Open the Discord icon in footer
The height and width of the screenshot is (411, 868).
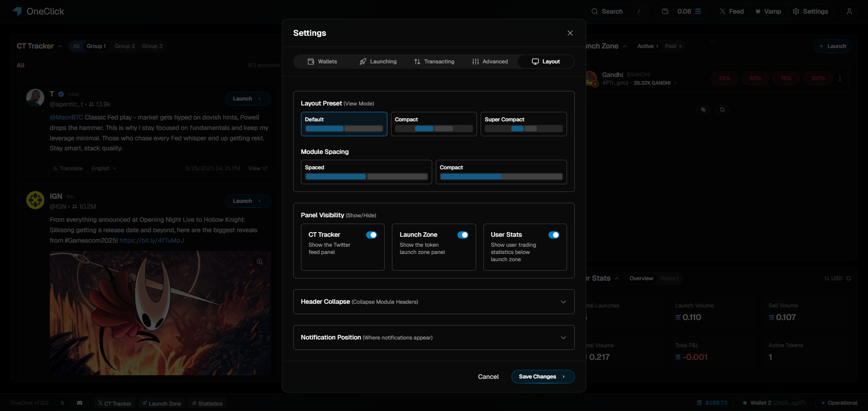click(80, 403)
